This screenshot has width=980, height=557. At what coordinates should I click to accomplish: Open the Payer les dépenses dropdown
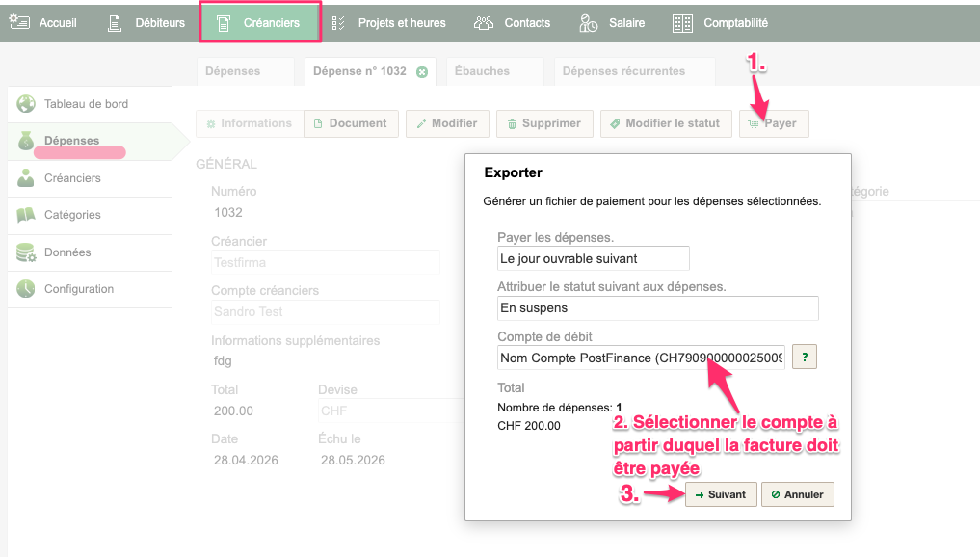point(594,259)
